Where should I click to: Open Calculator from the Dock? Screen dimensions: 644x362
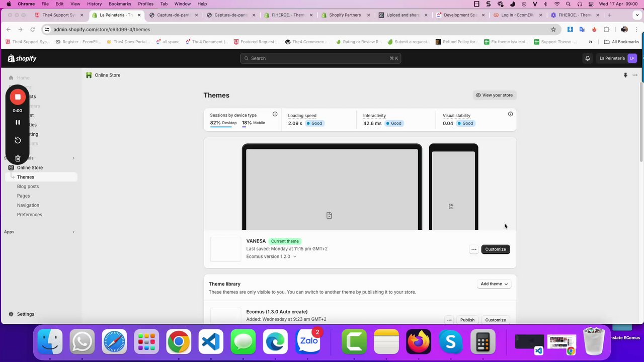point(483,342)
